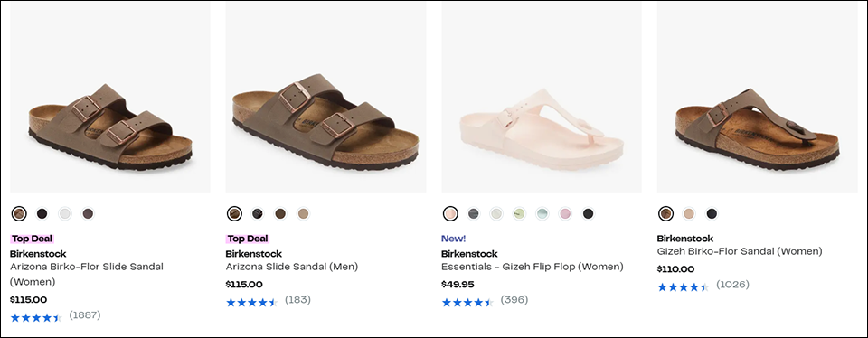Open Essentials - Gizeh Flip Flop (Women) link
This screenshot has height=338, width=868.
point(532,267)
